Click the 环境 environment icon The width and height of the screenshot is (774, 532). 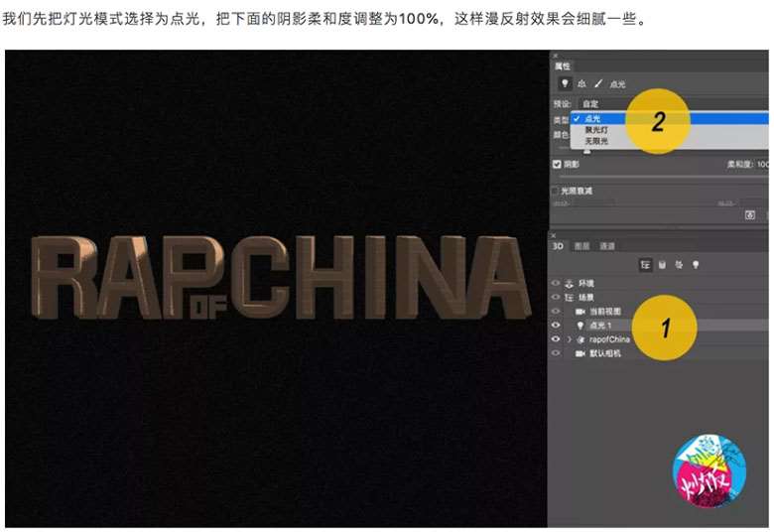click(x=570, y=283)
